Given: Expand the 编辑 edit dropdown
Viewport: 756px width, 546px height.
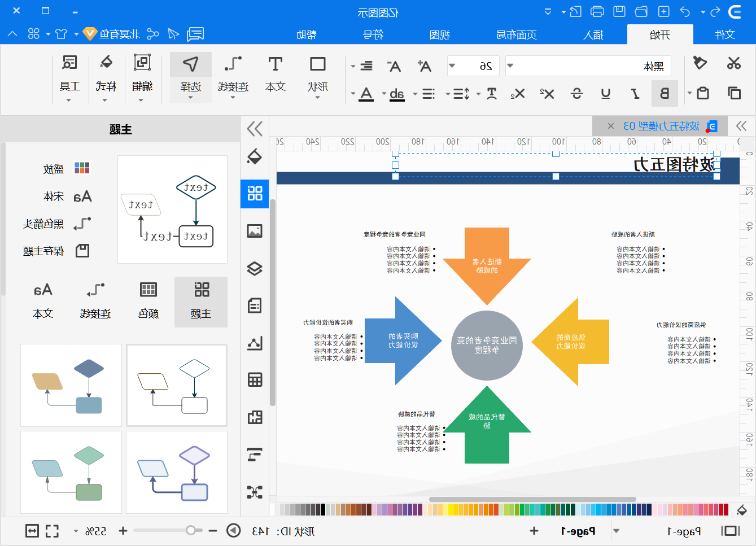Looking at the screenshot, I should point(141,101).
